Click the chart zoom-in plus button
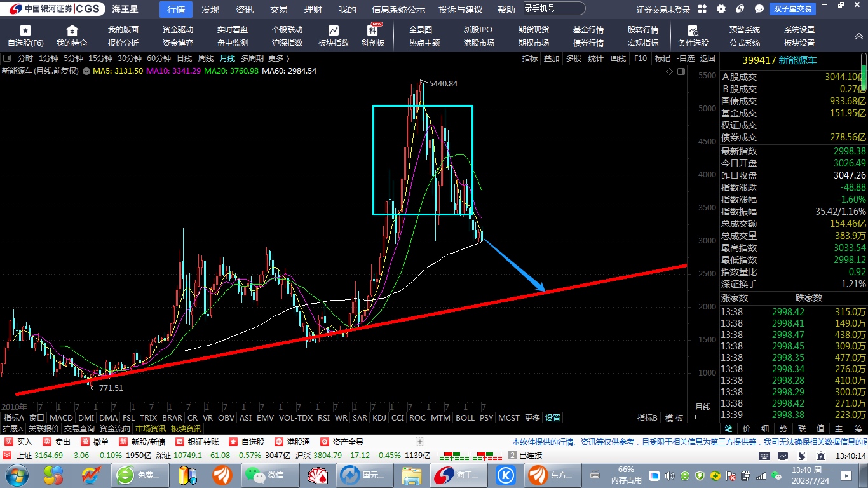This screenshot has width=868, height=488. click(x=696, y=417)
